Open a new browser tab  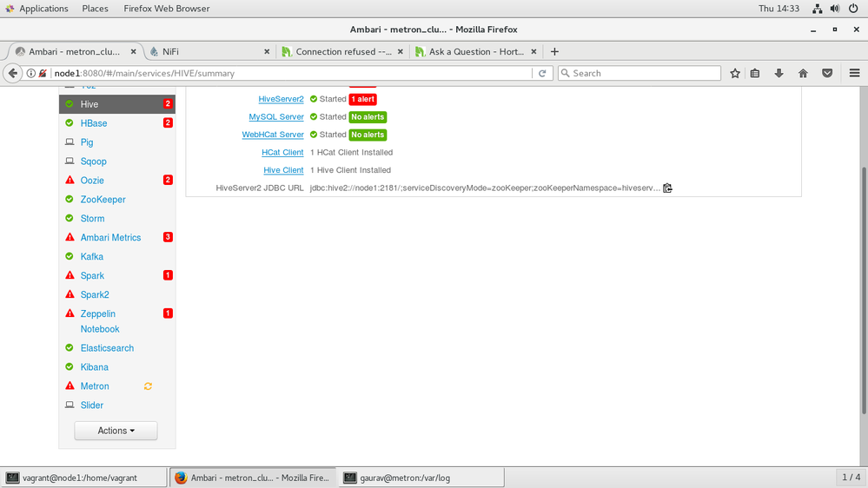pos(554,51)
